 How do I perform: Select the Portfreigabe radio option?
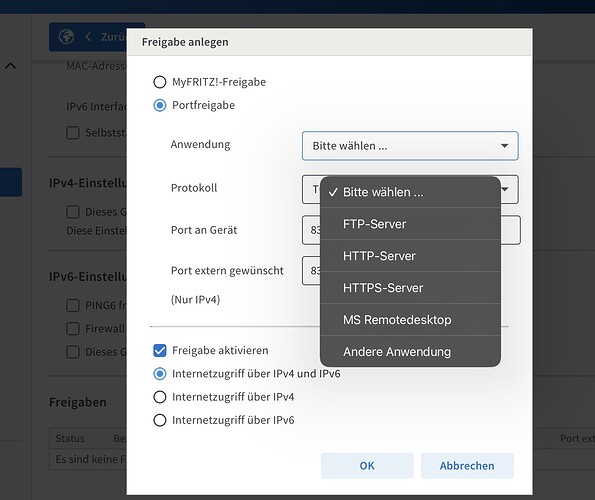160,105
